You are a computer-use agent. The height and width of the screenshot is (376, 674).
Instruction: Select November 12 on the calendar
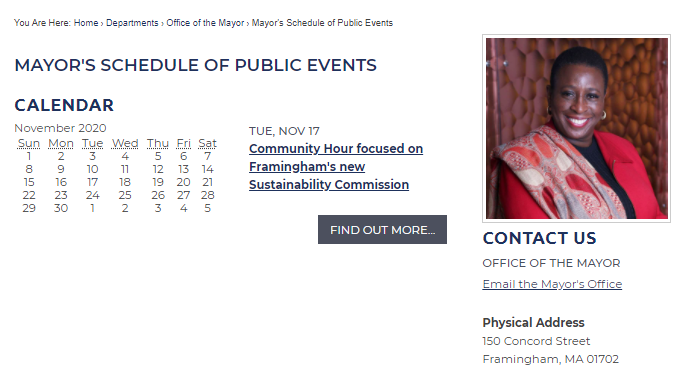(158, 169)
